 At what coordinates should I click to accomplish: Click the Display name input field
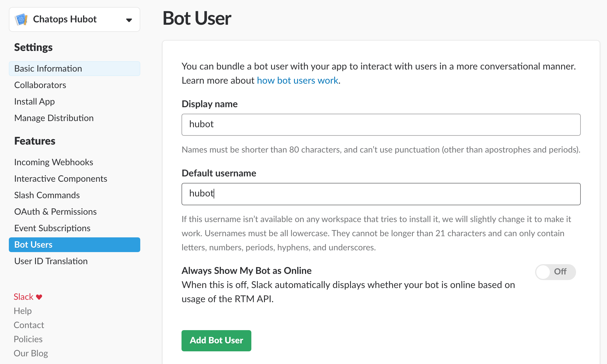click(x=381, y=125)
